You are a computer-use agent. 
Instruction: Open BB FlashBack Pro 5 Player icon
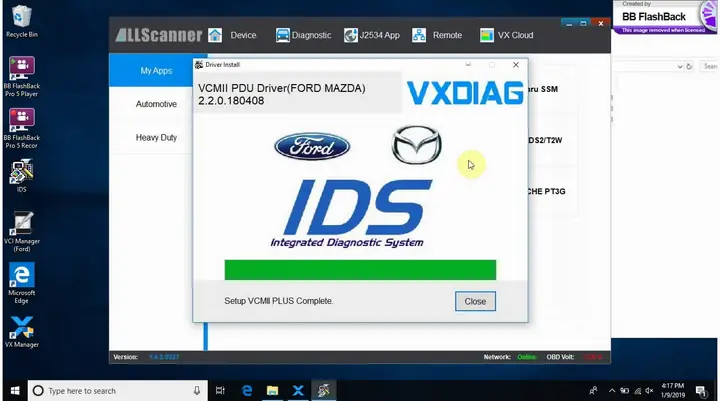(21, 77)
